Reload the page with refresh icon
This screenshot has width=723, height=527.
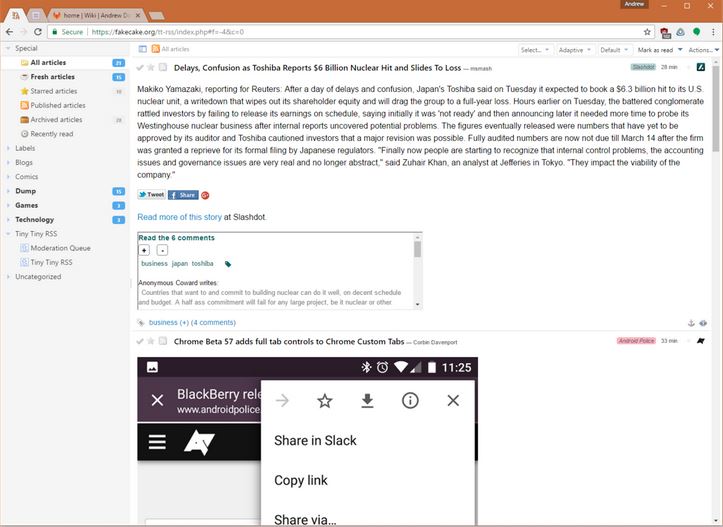click(x=38, y=32)
